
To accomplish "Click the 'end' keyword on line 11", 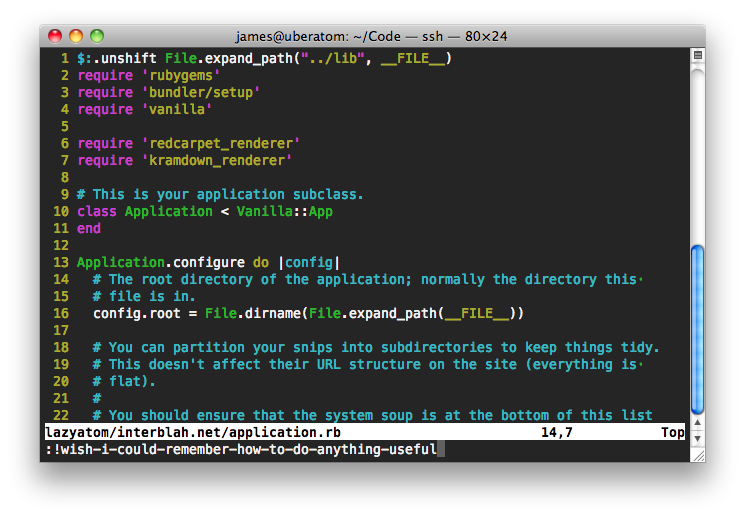I will tap(89, 229).
